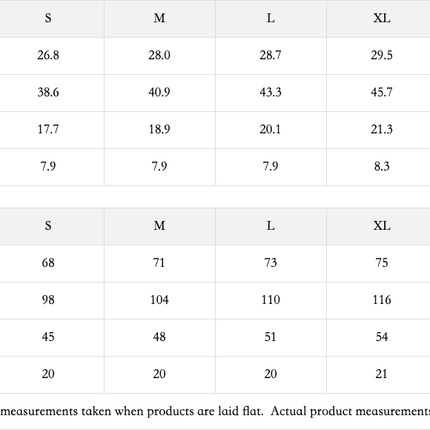Click the 29.5 value under XL
Screen dimensions: 430x430
[382, 56]
